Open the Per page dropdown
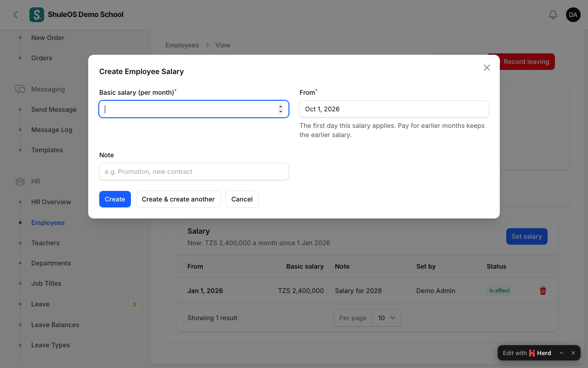The height and width of the screenshot is (368, 588). (386, 318)
